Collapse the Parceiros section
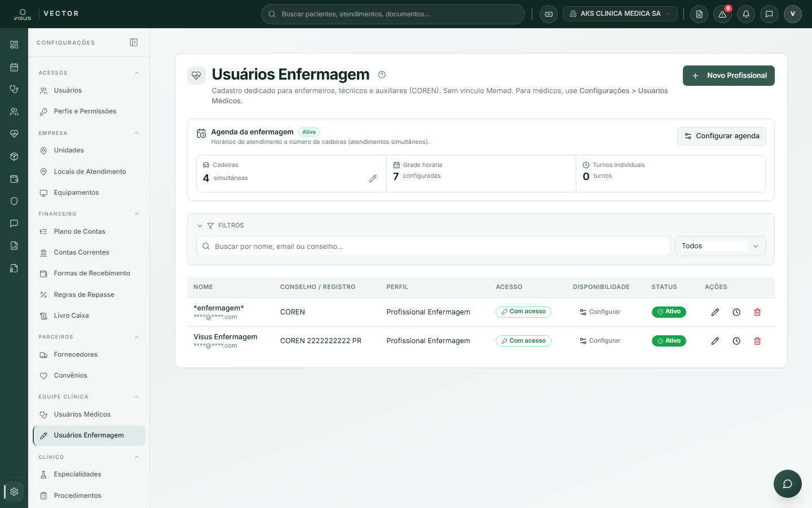This screenshot has height=508, width=812. pyautogui.click(x=136, y=337)
